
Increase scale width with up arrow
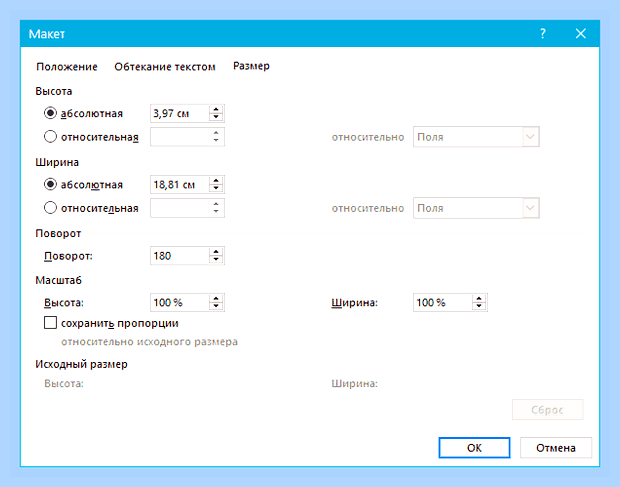pyautogui.click(x=479, y=298)
